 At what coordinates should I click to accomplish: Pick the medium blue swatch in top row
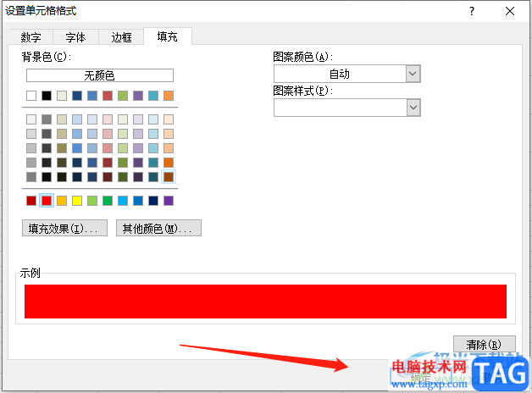coord(92,96)
